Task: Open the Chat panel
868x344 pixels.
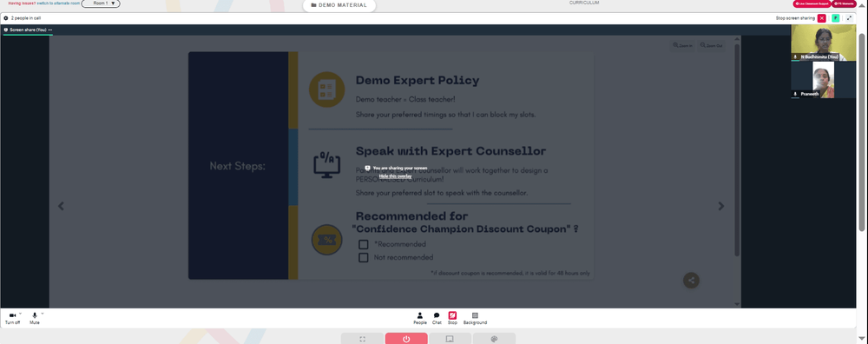Action: 437,318
